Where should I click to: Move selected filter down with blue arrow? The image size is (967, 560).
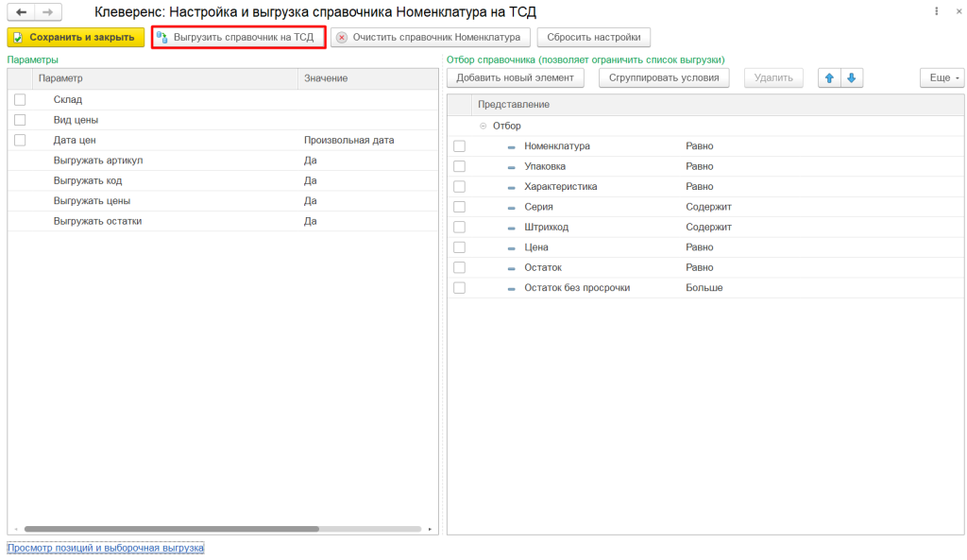pos(851,78)
